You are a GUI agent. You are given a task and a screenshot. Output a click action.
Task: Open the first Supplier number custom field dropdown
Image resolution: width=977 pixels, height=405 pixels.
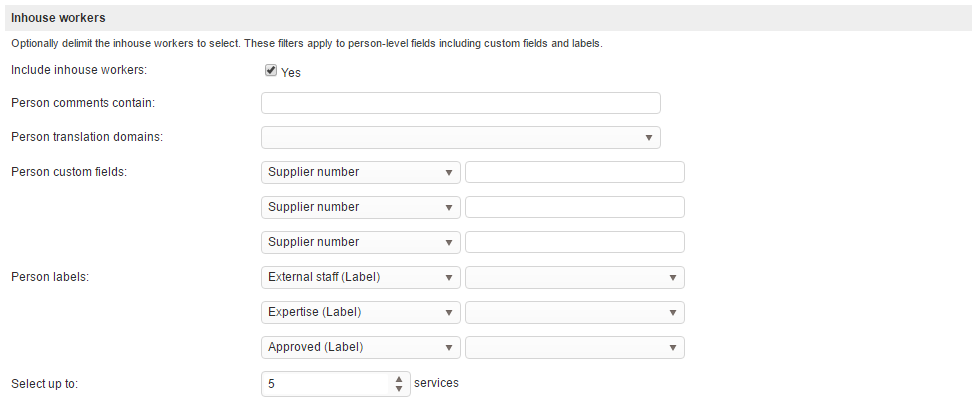tap(360, 172)
